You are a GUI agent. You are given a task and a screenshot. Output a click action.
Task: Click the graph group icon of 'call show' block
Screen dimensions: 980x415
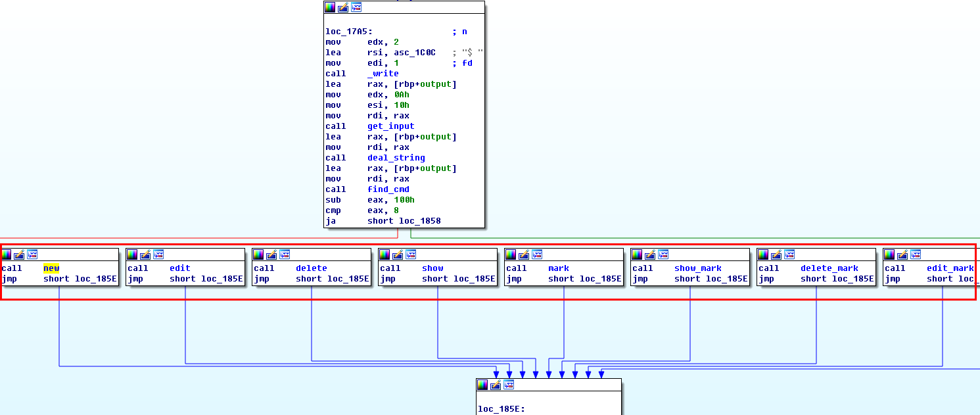point(411,255)
